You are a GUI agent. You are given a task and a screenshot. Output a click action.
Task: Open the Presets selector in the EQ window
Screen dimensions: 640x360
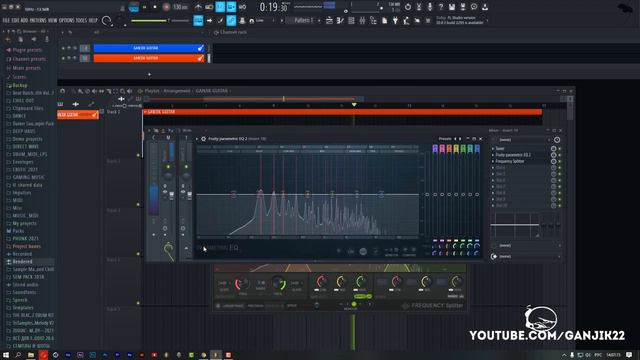click(445, 139)
